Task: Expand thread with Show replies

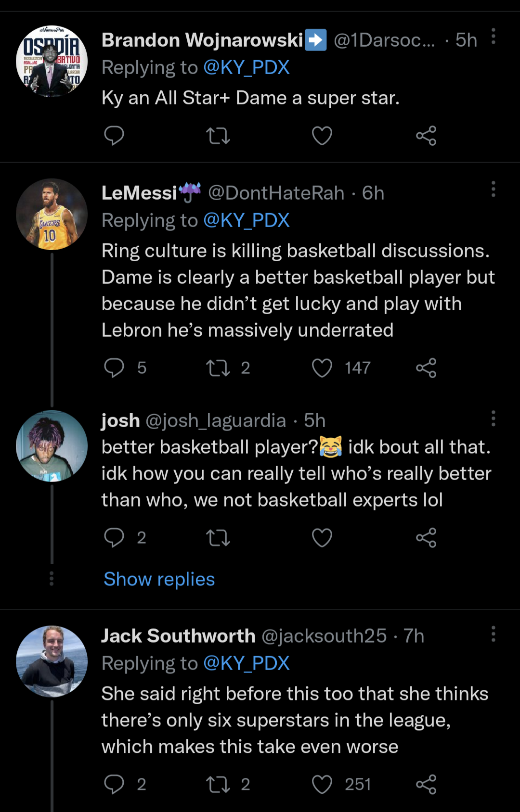Action: tap(159, 579)
